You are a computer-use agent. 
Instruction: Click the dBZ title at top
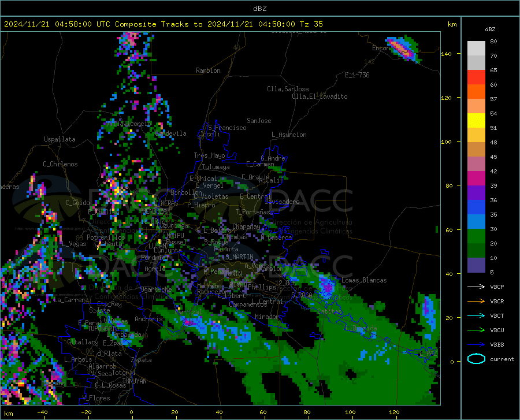pyautogui.click(x=259, y=9)
